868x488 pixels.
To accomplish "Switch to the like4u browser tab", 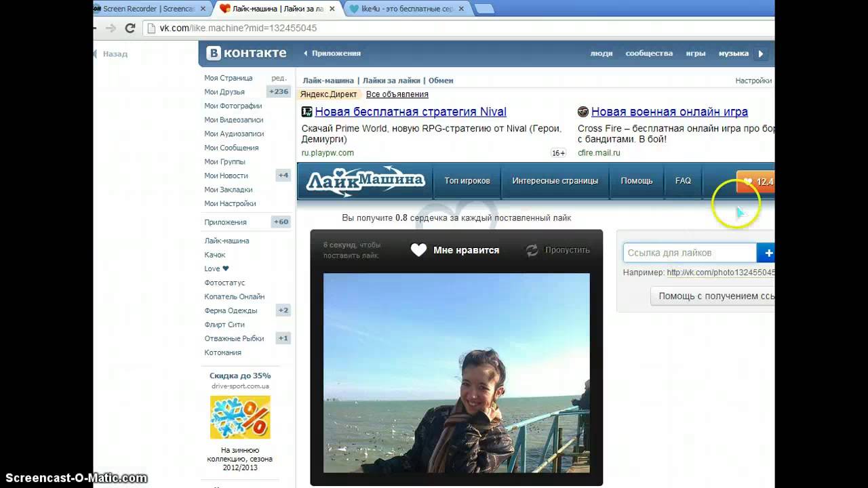I will [x=405, y=9].
